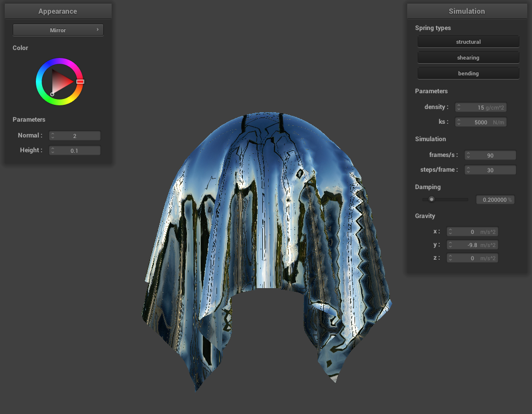Image resolution: width=532 pixels, height=414 pixels.
Task: Click the Damping percentage field
Action: pos(495,200)
